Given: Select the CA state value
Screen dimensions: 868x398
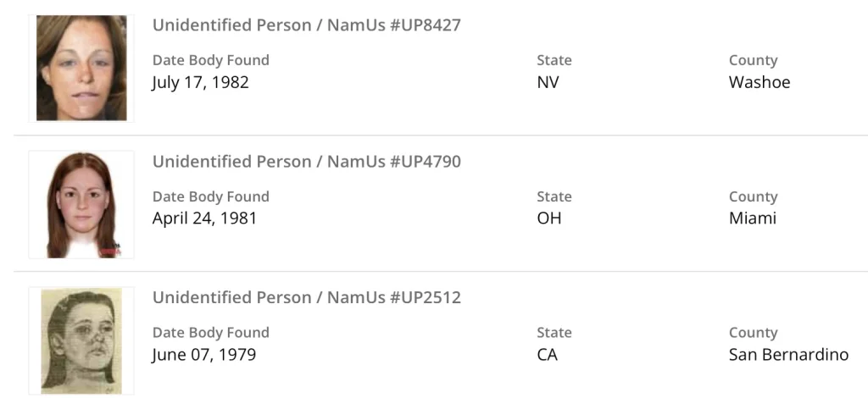Looking at the screenshot, I should 548,355.
